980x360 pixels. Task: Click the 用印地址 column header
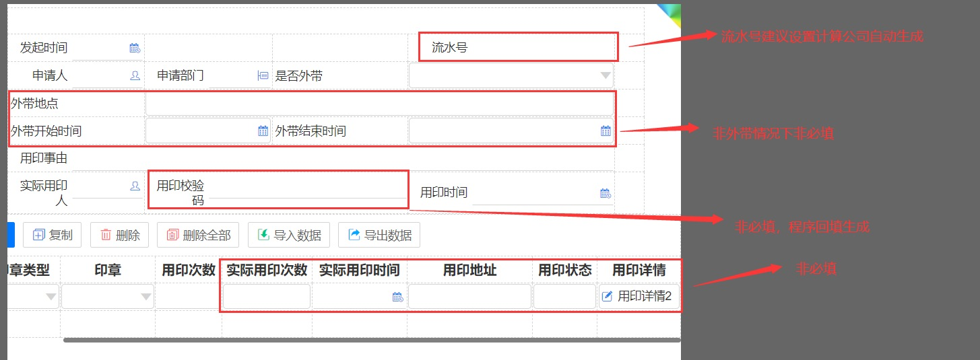point(469,271)
